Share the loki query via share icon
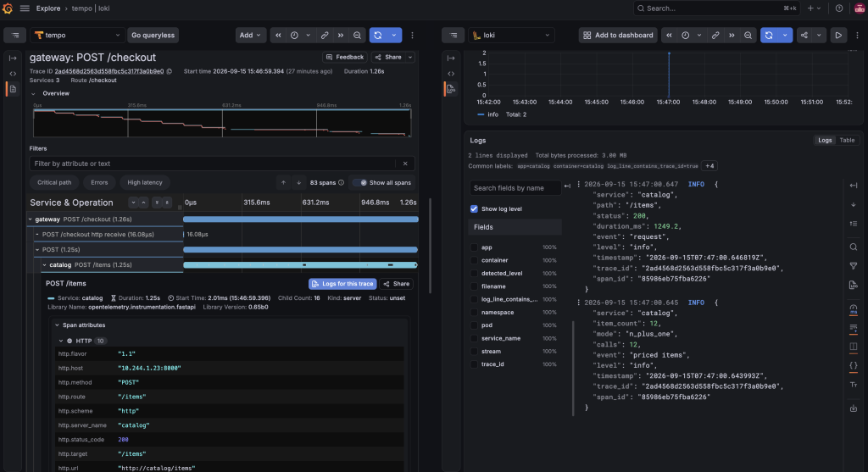The image size is (868, 472). [804, 35]
